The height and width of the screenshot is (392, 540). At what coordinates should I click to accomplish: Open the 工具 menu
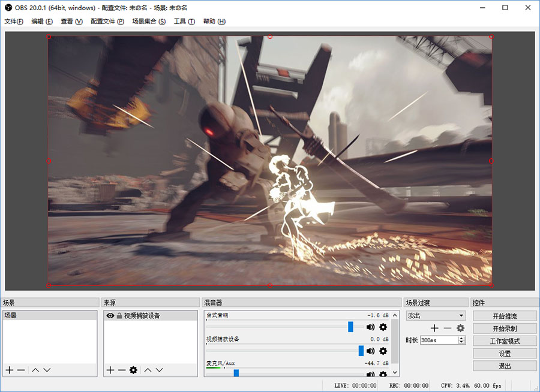click(184, 21)
